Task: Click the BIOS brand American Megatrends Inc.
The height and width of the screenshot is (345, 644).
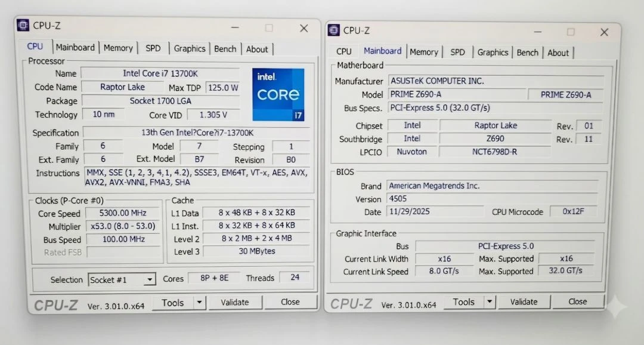Action: [492, 186]
